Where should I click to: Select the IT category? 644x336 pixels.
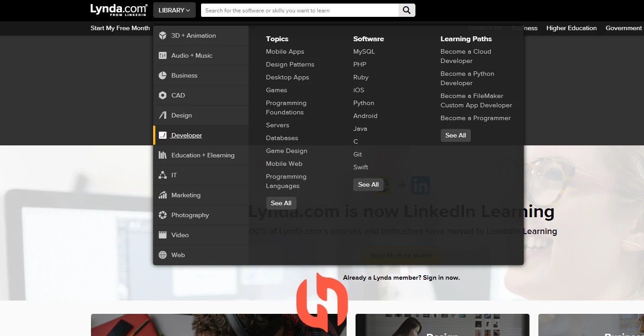click(201, 175)
